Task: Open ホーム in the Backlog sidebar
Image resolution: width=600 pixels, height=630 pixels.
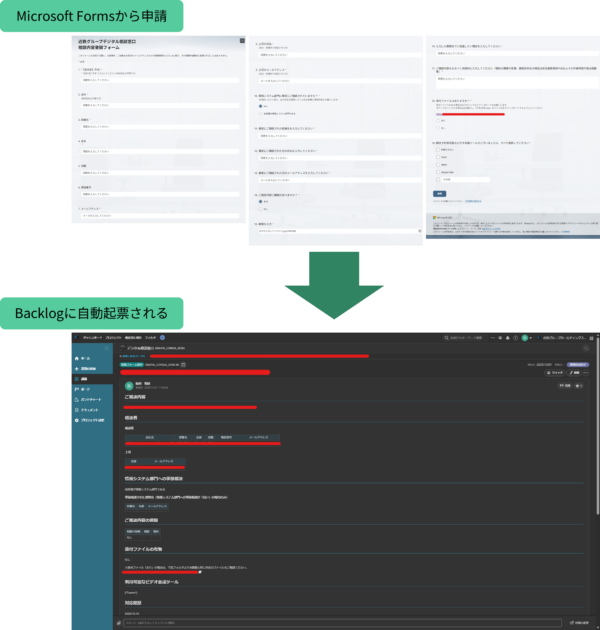Action: point(82,358)
